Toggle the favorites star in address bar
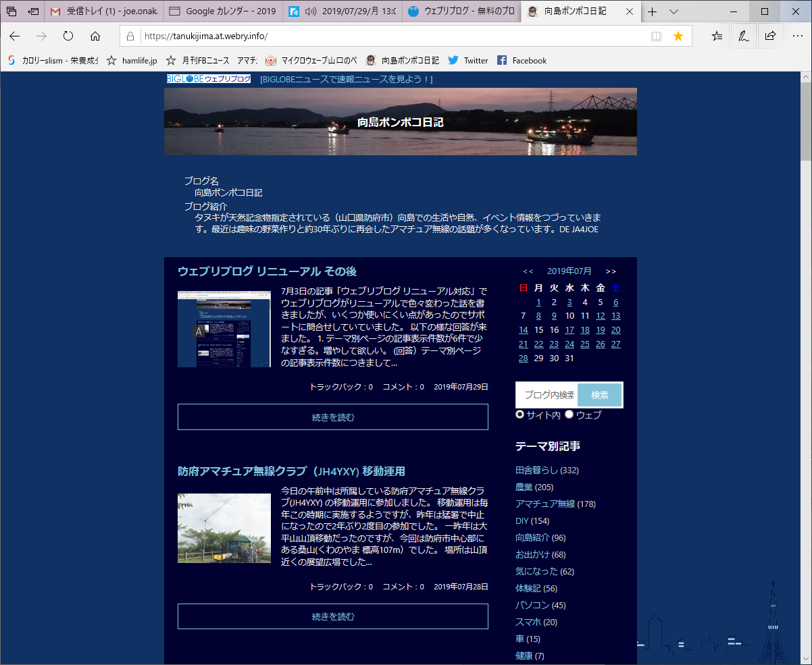The width and height of the screenshot is (812, 665). coord(678,36)
